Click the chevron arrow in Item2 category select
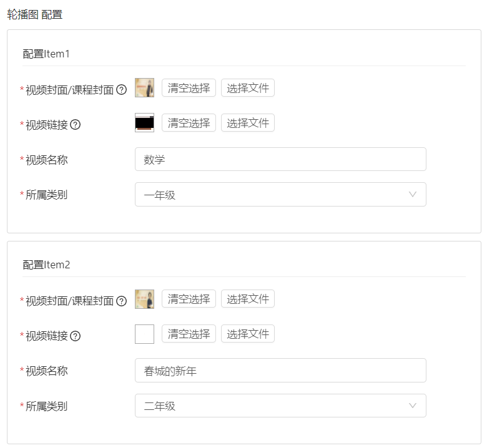The image size is (487, 448). (x=412, y=406)
